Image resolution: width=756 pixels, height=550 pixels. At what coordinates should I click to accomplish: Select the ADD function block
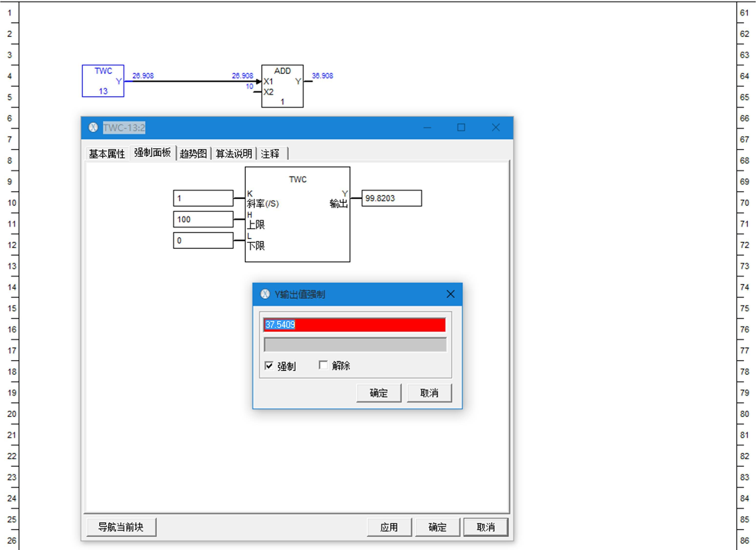click(x=282, y=86)
